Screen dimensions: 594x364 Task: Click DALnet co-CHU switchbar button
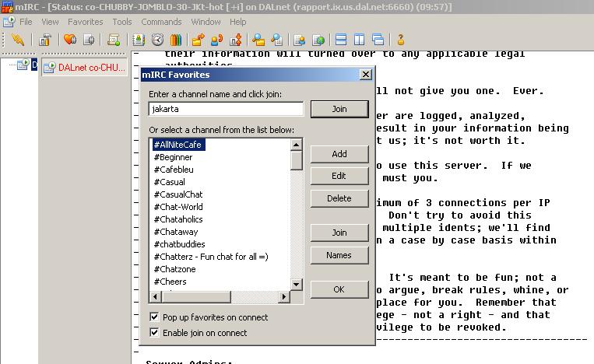click(x=85, y=68)
